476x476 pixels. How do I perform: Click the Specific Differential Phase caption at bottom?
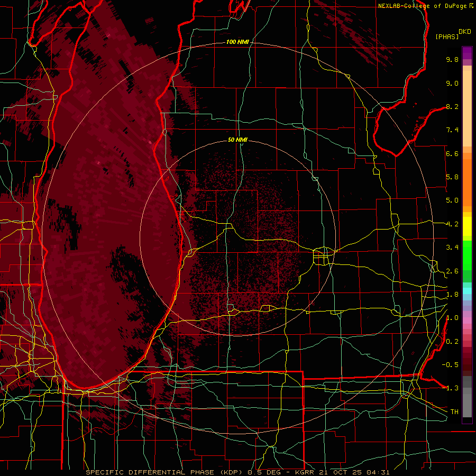click(x=237, y=472)
